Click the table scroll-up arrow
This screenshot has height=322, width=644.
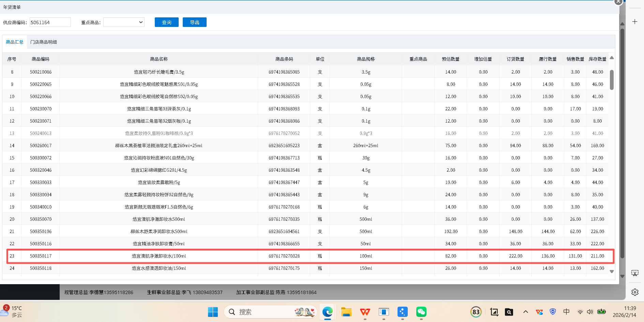click(x=612, y=58)
